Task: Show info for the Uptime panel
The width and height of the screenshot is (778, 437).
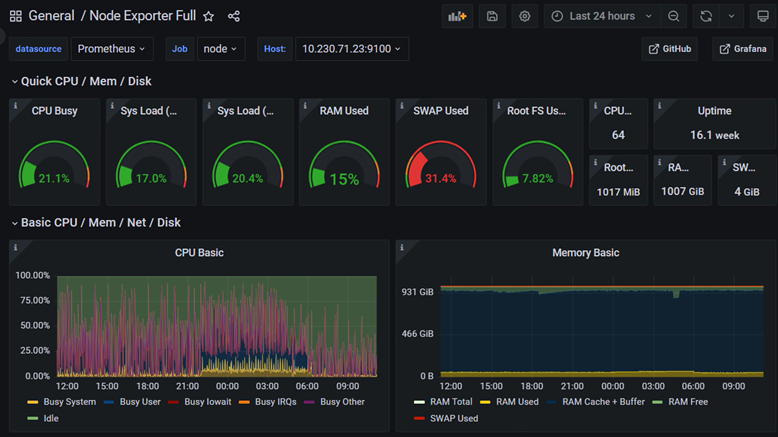Action: click(659, 106)
